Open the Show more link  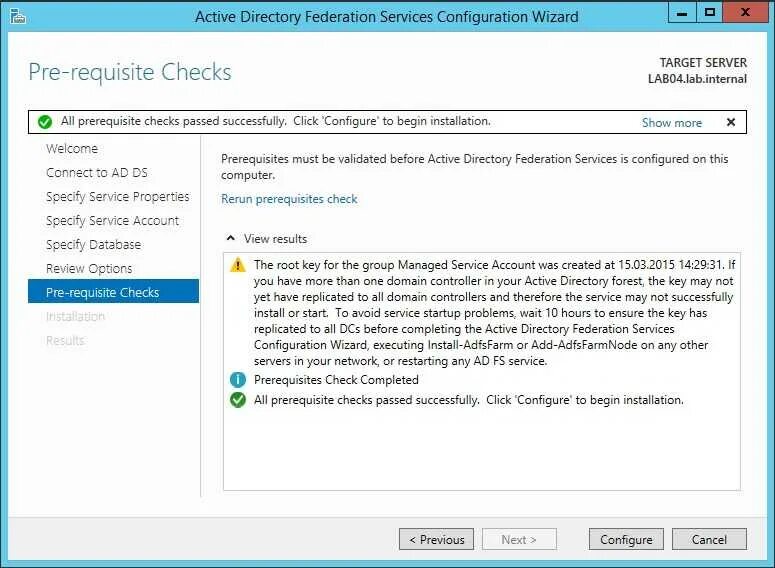coord(671,122)
